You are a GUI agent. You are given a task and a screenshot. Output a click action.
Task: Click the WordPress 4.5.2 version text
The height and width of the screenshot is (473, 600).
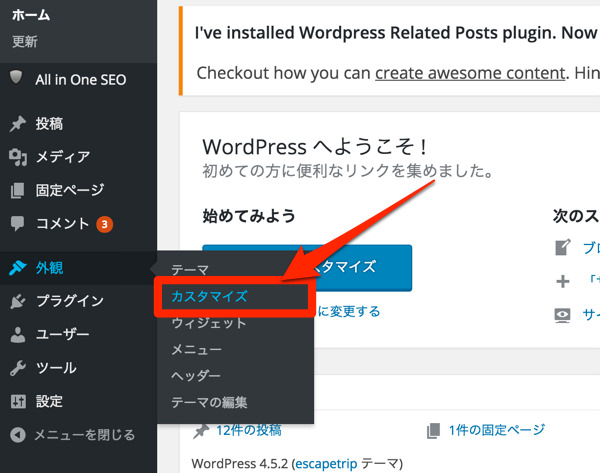click(240, 464)
